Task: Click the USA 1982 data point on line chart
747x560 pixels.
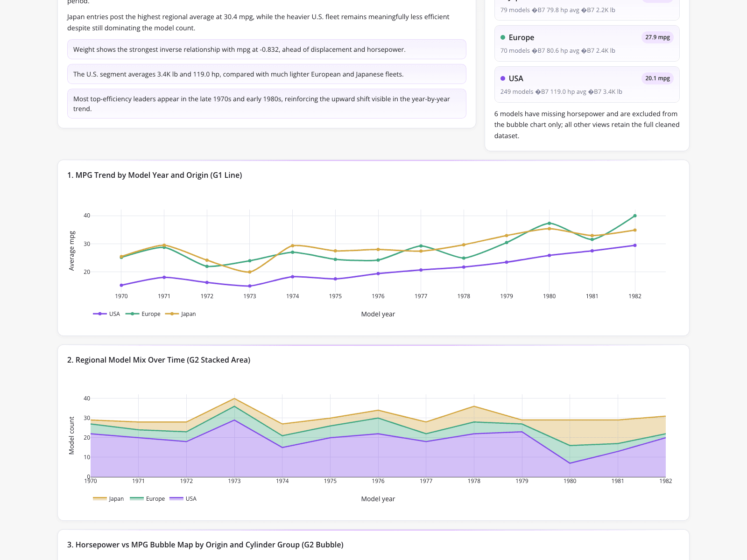Action: pyautogui.click(x=635, y=245)
